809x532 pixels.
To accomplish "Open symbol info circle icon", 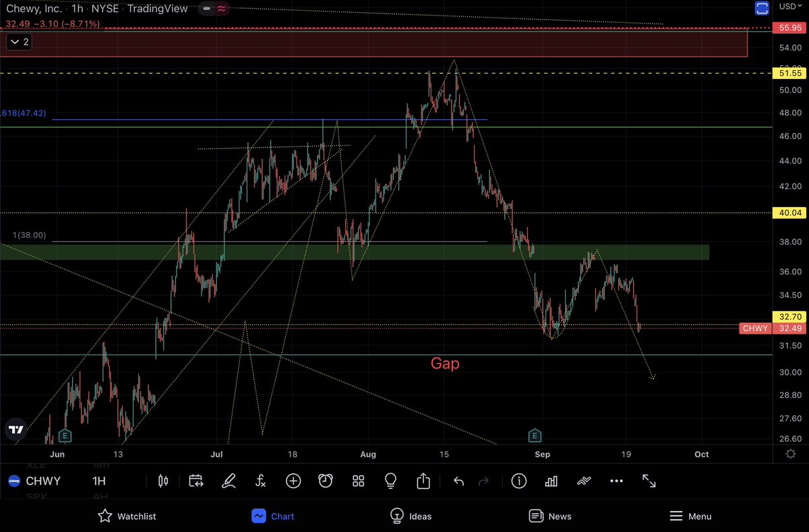I will (518, 481).
